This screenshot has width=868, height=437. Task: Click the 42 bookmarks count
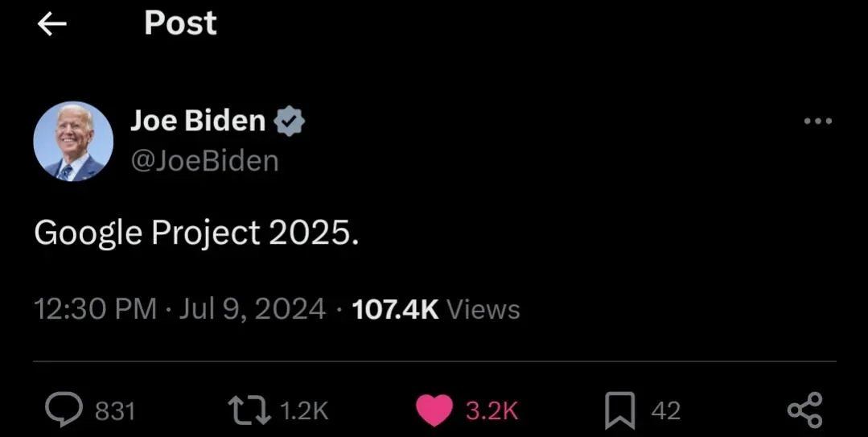tap(665, 411)
